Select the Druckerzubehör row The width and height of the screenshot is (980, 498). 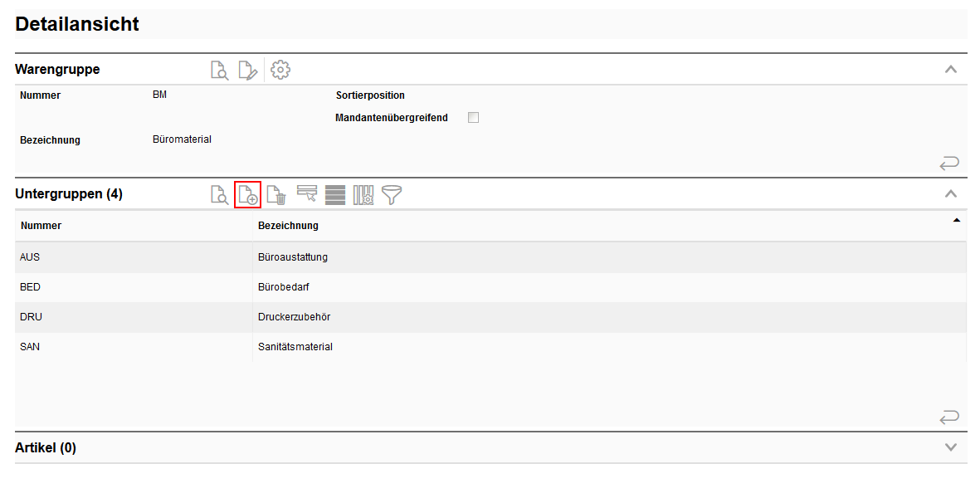[295, 317]
